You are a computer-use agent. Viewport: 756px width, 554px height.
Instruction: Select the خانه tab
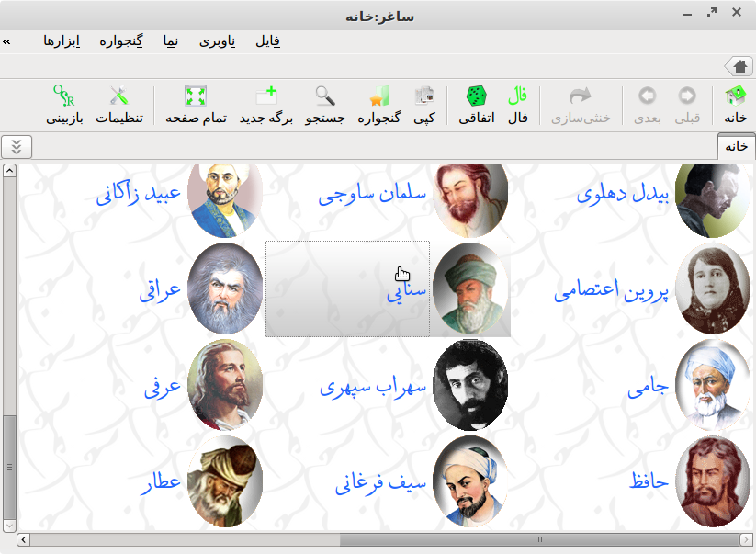736,146
